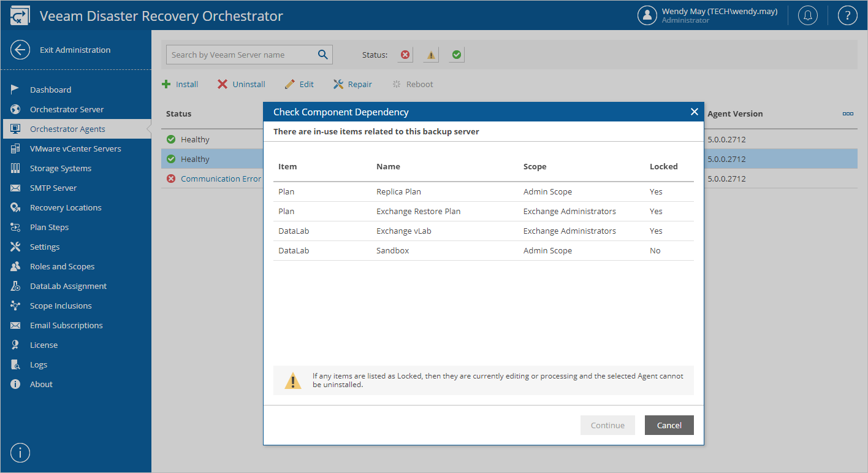Image resolution: width=868 pixels, height=473 pixels.
Task: Filter by error status icon
Action: click(405, 55)
